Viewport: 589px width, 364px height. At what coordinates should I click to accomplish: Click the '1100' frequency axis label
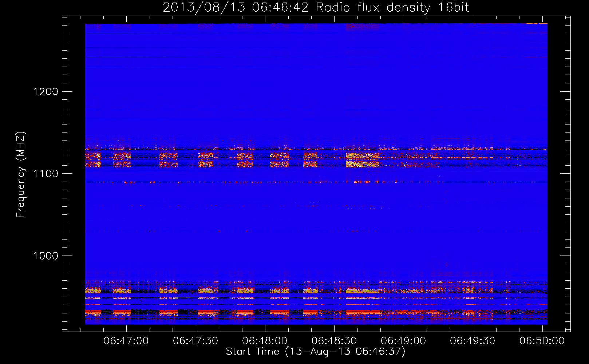point(46,174)
